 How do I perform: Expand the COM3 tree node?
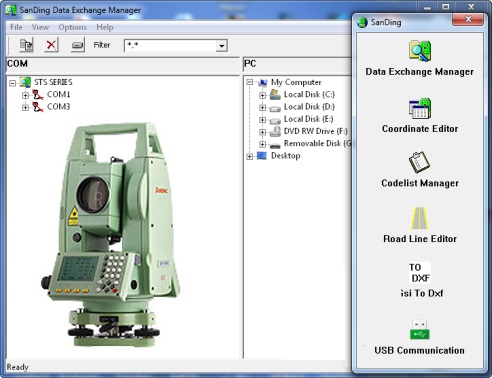pos(25,107)
